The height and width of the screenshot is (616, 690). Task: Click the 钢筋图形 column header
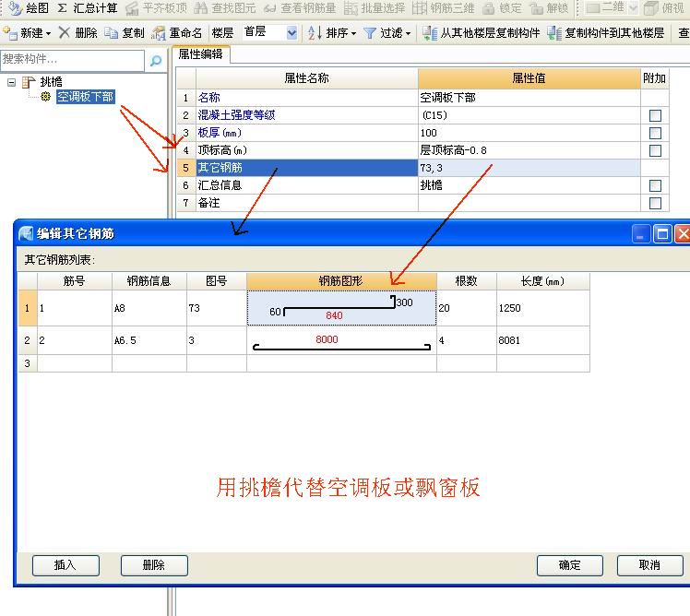point(341,281)
